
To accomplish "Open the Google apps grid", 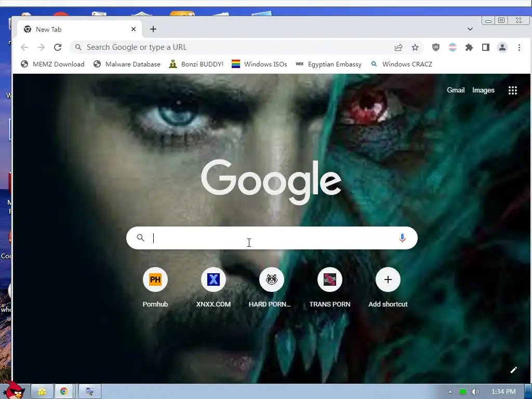I will pyautogui.click(x=513, y=90).
